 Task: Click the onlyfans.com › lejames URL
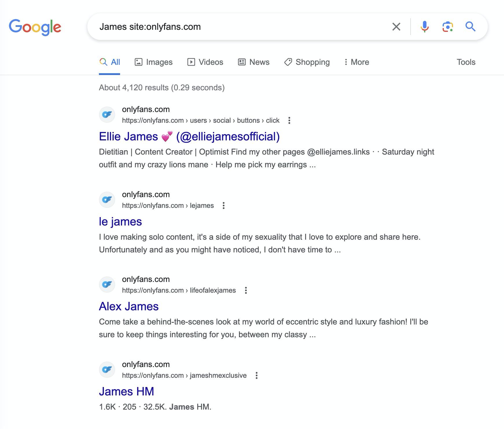click(x=168, y=206)
